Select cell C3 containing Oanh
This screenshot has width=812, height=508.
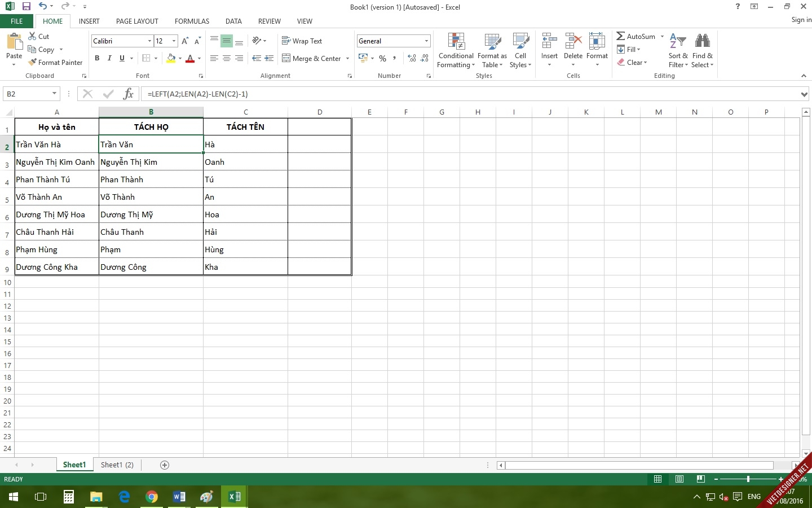[x=245, y=162]
